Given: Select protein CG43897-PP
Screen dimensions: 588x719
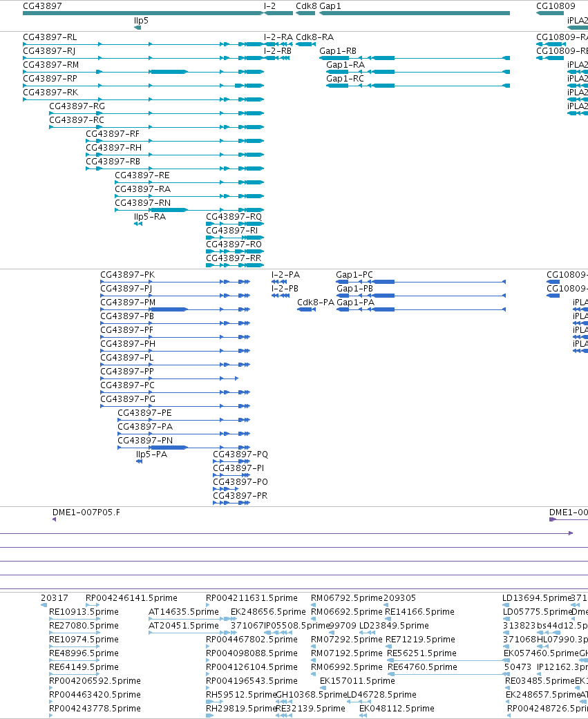Looking at the screenshot, I should pos(169,378).
